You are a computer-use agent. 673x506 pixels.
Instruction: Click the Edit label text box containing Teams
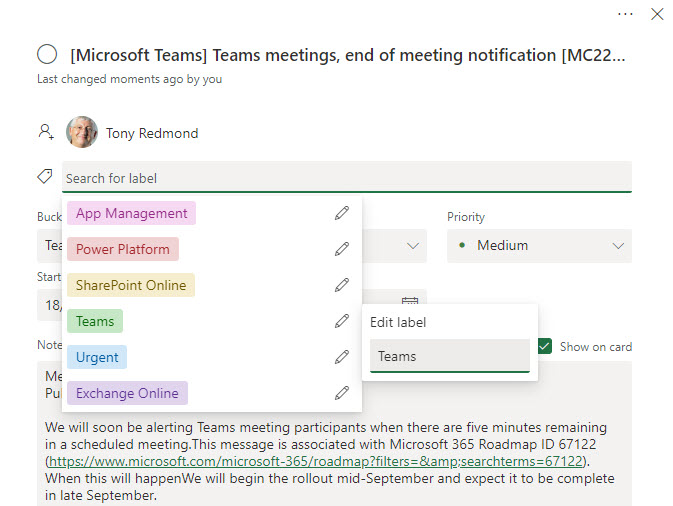(x=449, y=356)
